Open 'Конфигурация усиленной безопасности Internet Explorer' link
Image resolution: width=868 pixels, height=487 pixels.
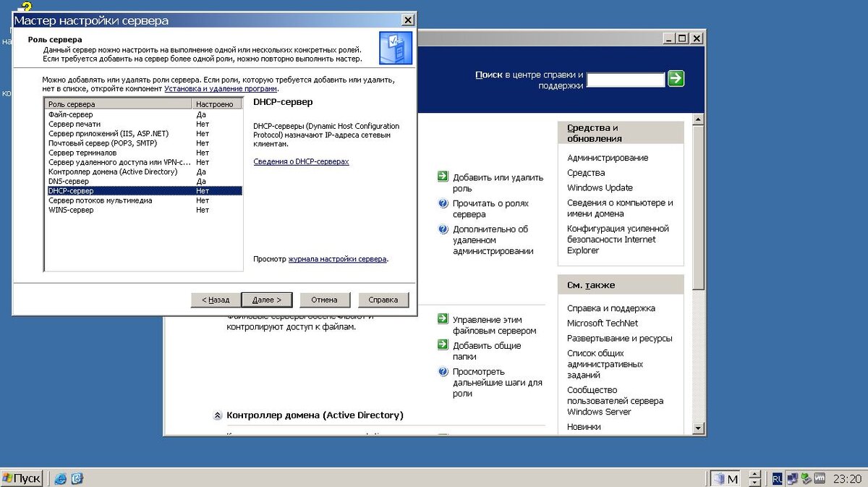coord(618,240)
